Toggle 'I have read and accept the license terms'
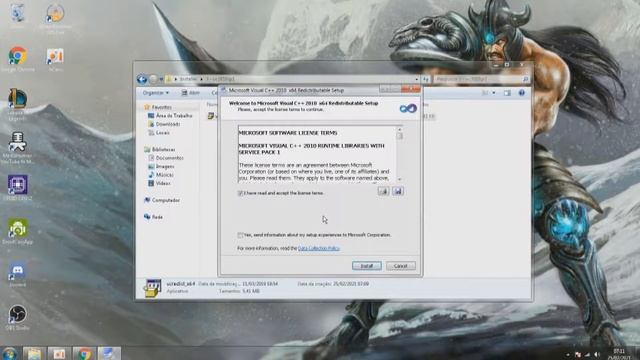Image resolution: width=640 pixels, height=360 pixels. 240,193
